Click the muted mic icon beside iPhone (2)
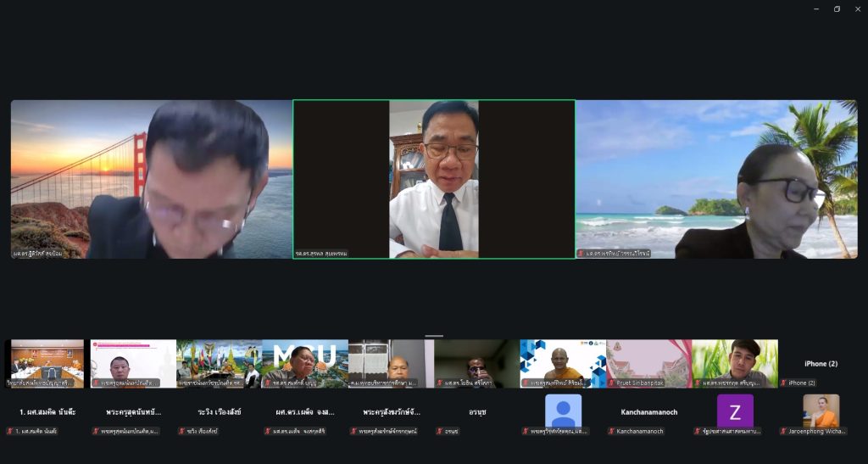Screen dimensions: 868x464 pyautogui.click(x=783, y=383)
